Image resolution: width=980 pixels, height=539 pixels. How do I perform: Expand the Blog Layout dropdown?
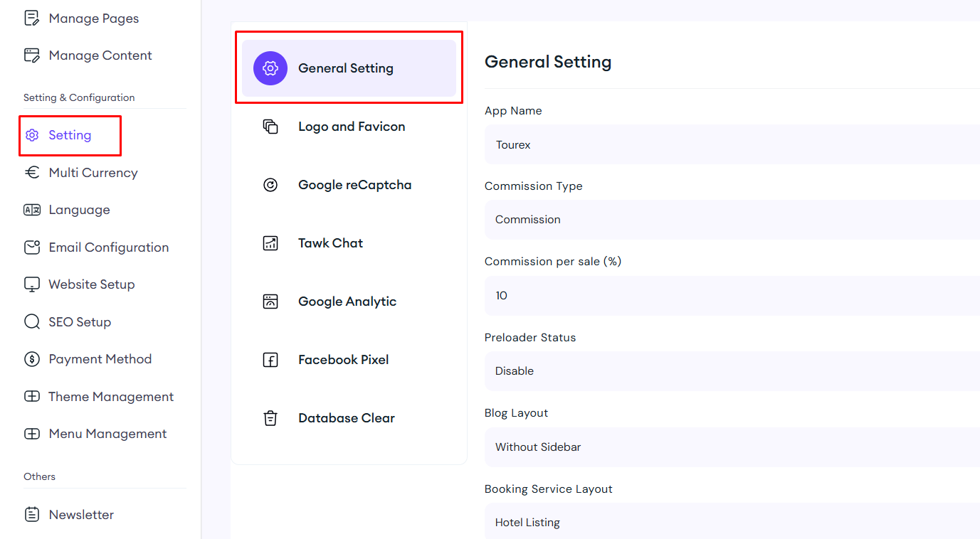pyautogui.click(x=732, y=447)
